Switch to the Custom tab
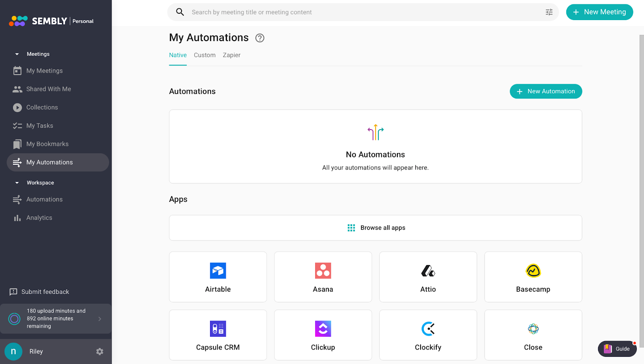The width and height of the screenshot is (644, 364). point(204,55)
